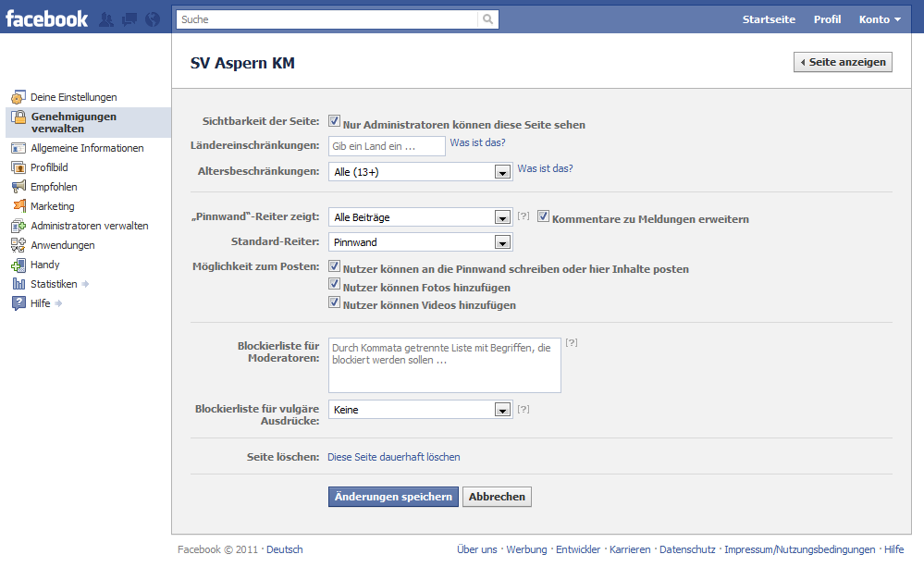Click the Abbrechen button
The image size is (924, 567).
(x=497, y=497)
